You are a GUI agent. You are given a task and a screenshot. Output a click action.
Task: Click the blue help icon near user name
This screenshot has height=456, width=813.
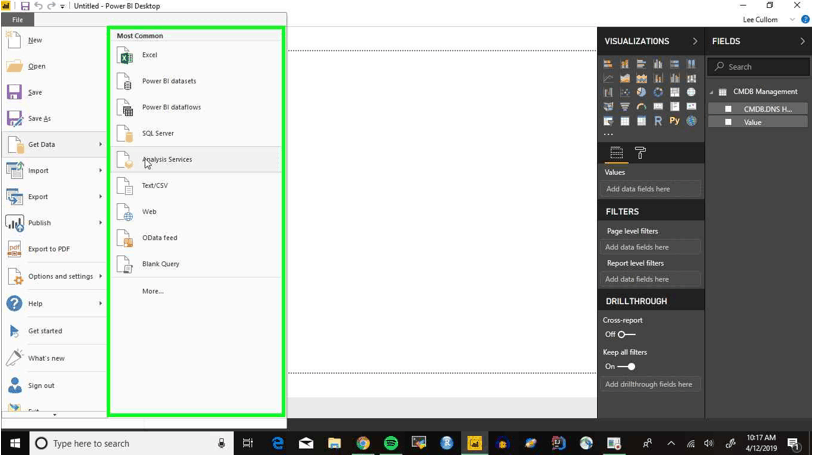(805, 19)
